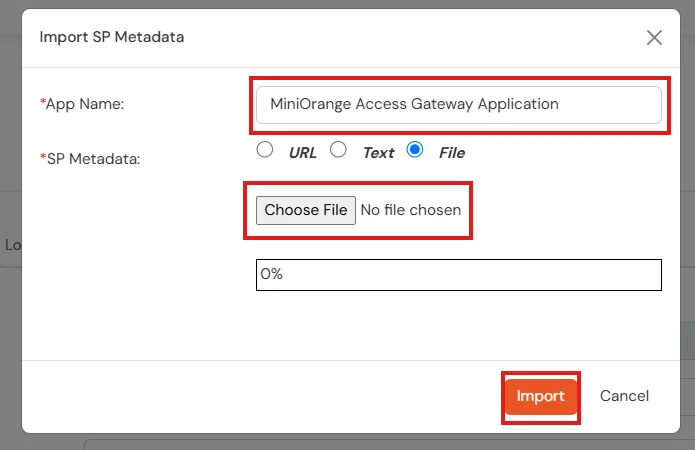The width and height of the screenshot is (695, 450).
Task: Click the 'No file chosen' text
Action: [411, 210]
